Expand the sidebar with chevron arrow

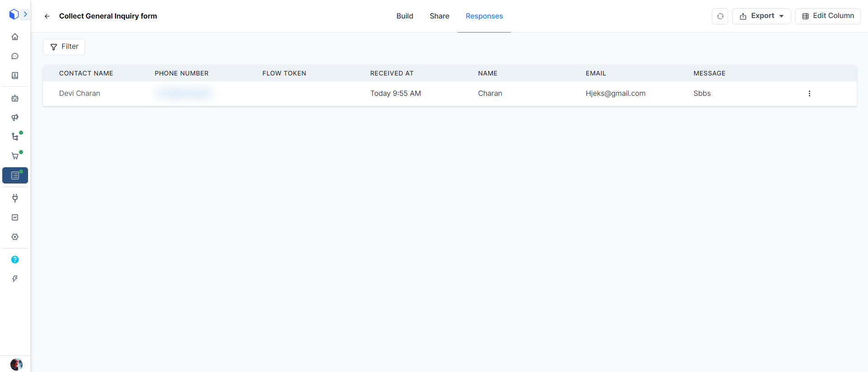pyautogui.click(x=25, y=14)
